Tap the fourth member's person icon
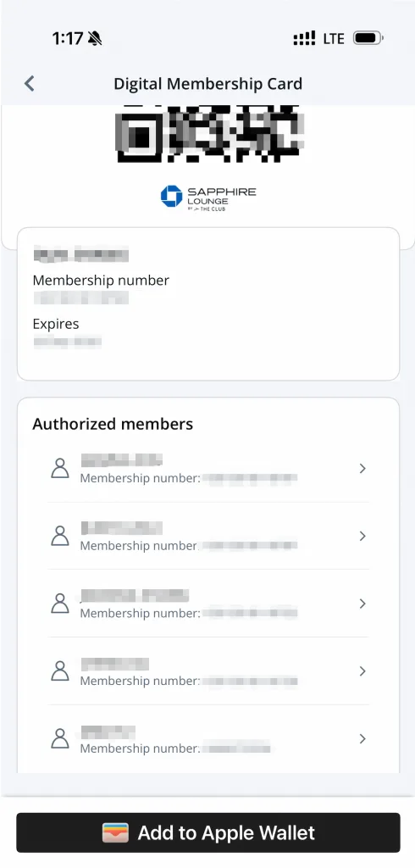This screenshot has height=868, width=415. (x=60, y=671)
